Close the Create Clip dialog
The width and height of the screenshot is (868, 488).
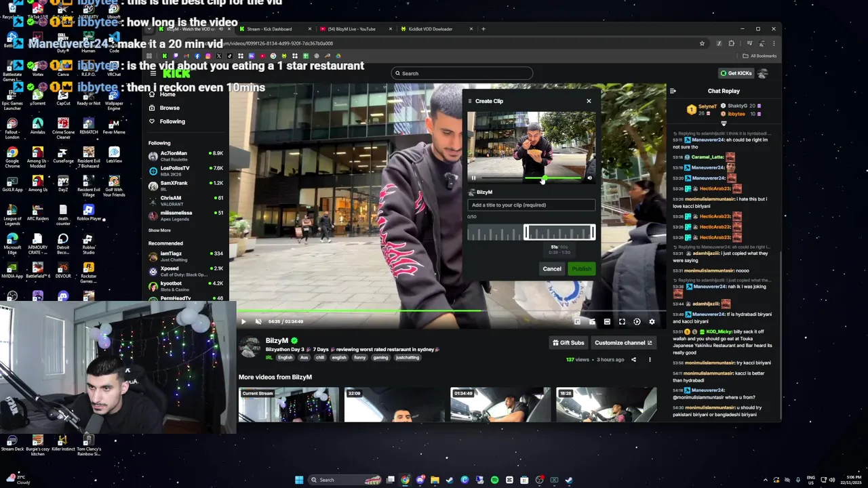[589, 101]
